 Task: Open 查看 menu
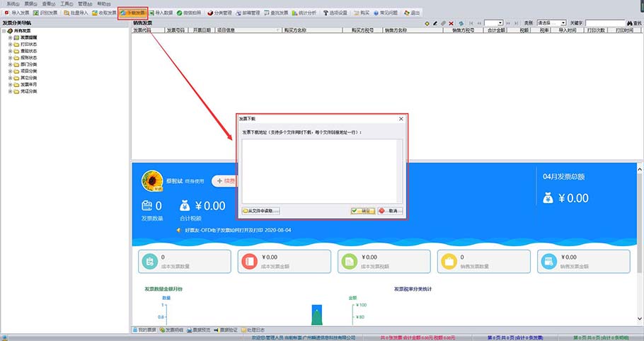point(49,4)
